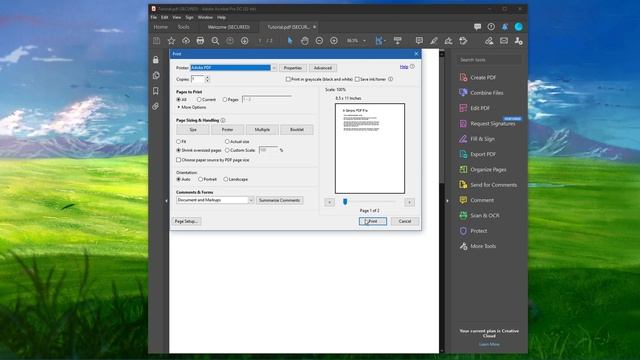The width and height of the screenshot is (640, 360).
Task: Check Choose paper source by PDF page size
Action: coord(178,160)
